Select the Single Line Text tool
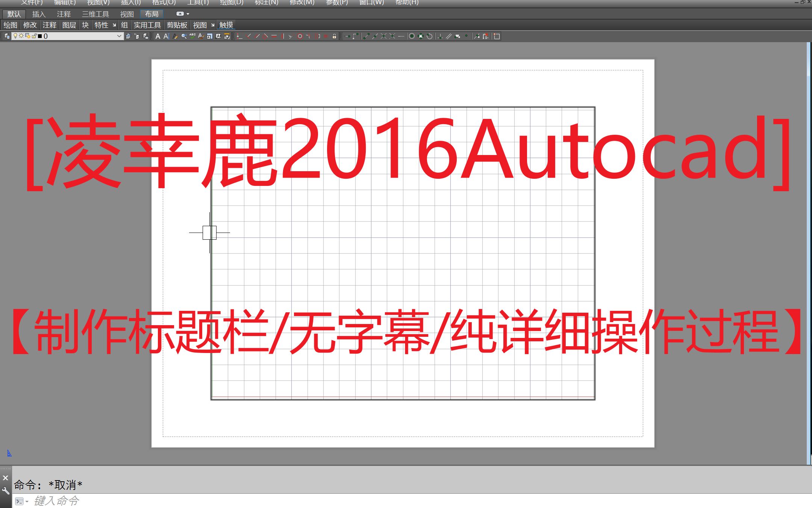This screenshot has height=508, width=812. (x=166, y=36)
